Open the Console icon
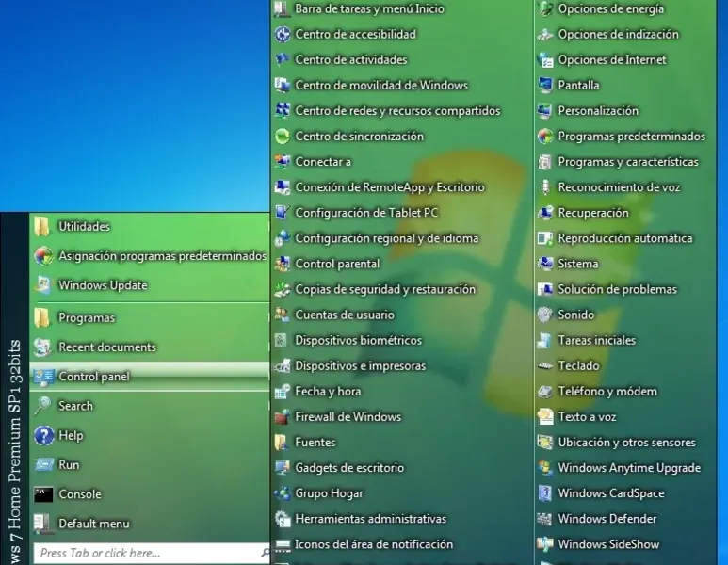Viewport: 728px width, 565px height. [43, 494]
